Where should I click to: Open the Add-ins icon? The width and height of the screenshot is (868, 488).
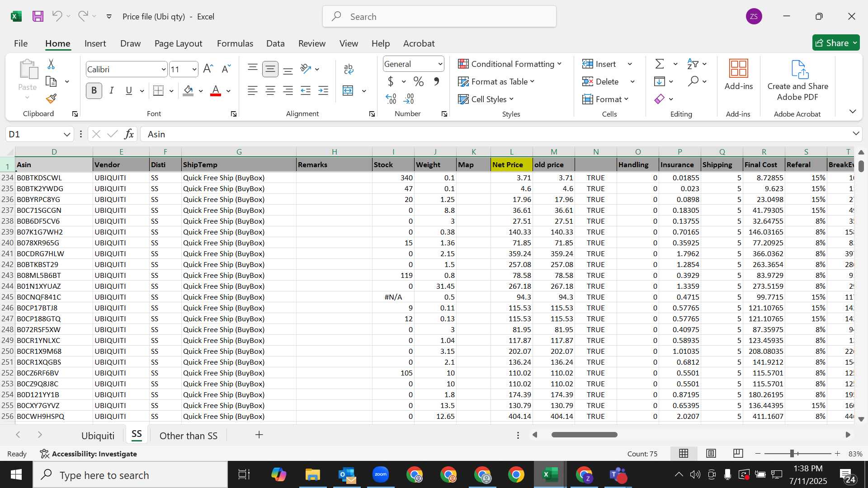point(739,75)
